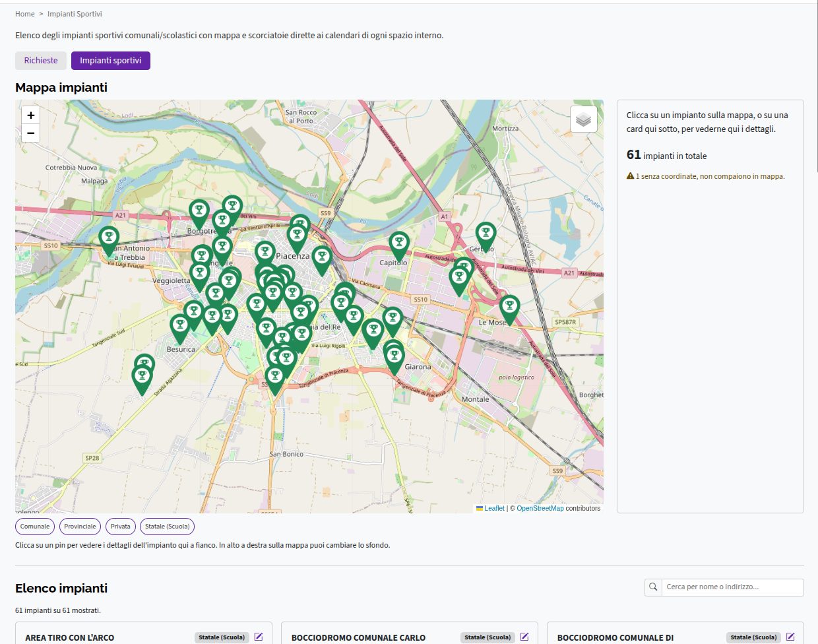
Task: Open the OpenStreetMap attribution link
Action: 540,509
